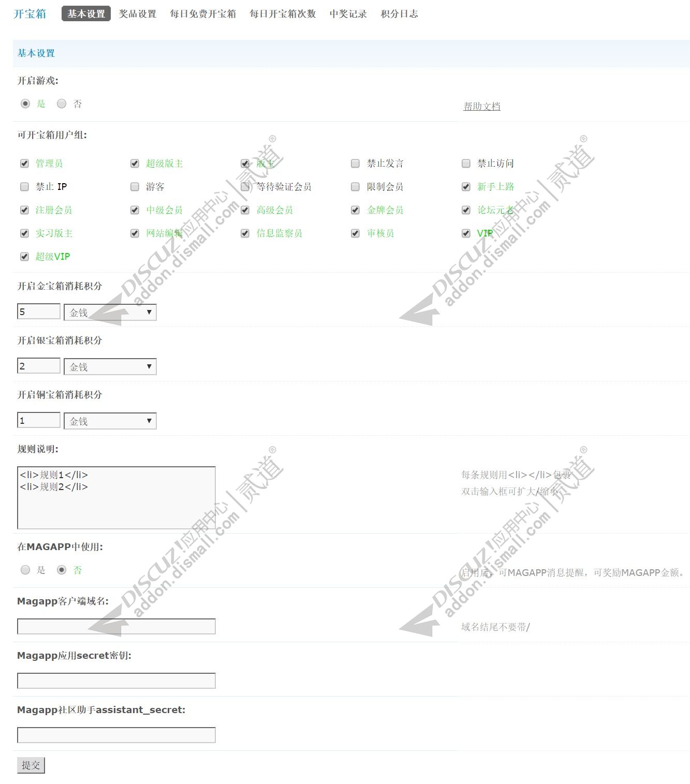Click the gold chest points amount field
This screenshot has width=690, height=784.
(x=39, y=312)
